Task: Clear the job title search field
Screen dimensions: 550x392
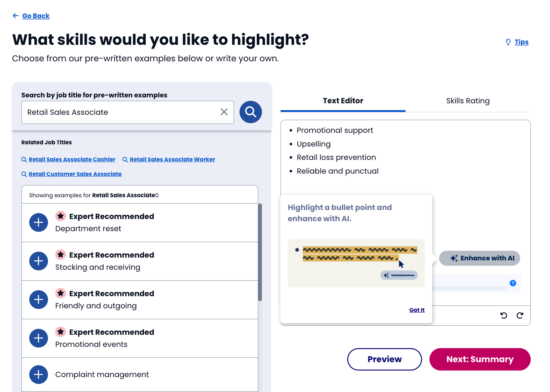Action: tap(224, 112)
